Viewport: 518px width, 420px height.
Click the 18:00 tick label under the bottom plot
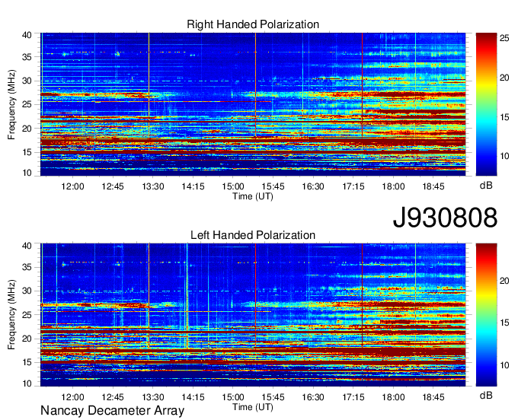394,397
